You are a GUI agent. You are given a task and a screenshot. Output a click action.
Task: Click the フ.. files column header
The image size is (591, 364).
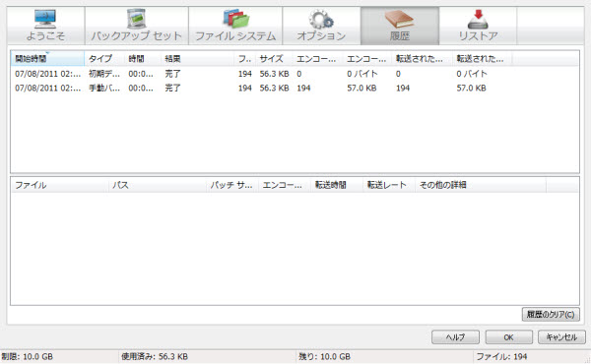tap(244, 59)
